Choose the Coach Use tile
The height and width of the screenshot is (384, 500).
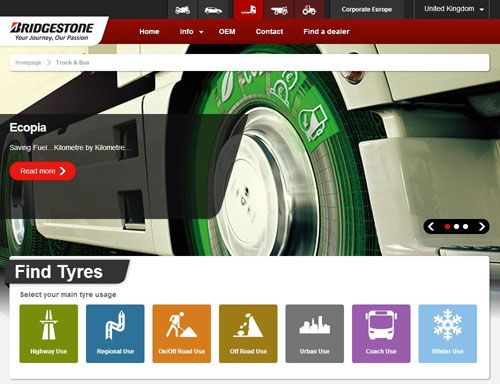tap(381, 333)
